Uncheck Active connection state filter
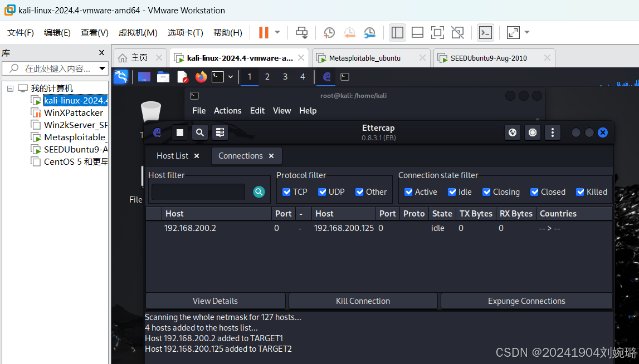Viewport: 639px width, 364px height. [x=408, y=192]
